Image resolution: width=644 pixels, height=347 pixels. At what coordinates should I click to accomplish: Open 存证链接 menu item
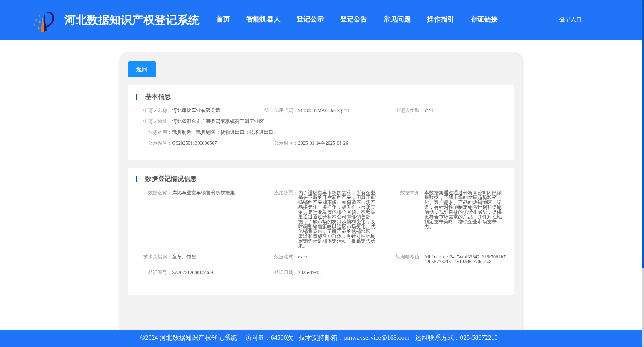484,19
